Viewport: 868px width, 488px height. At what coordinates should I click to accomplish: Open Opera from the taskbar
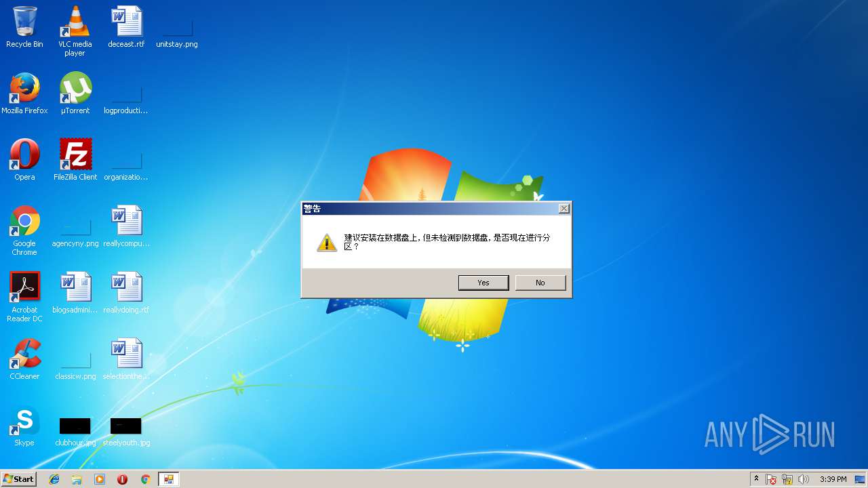tap(123, 479)
